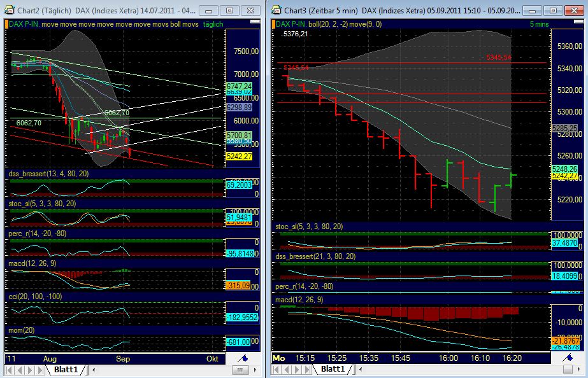This screenshot has height=378, width=588.
Task: Click the blue flag icon in Chart3
Action: coord(568,358)
